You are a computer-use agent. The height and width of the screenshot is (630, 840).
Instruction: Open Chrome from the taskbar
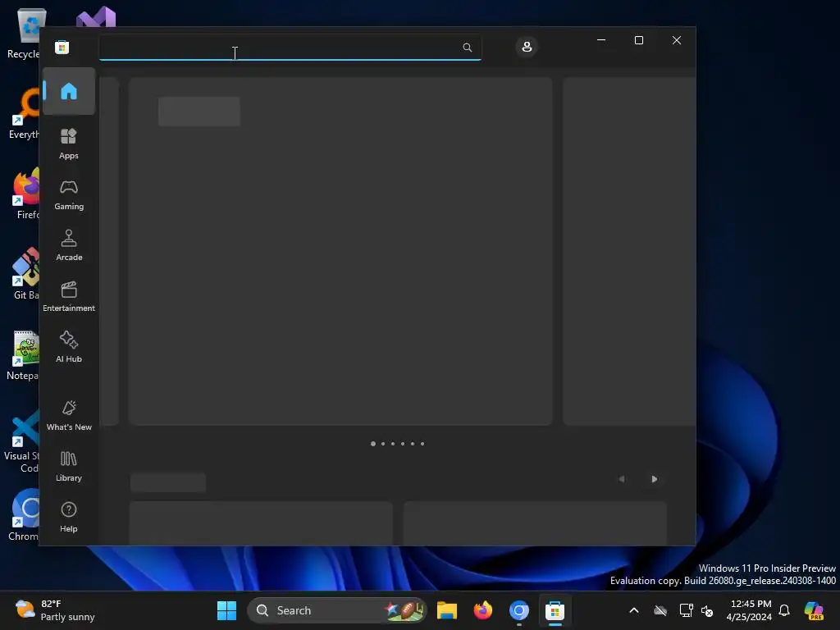(x=518, y=610)
